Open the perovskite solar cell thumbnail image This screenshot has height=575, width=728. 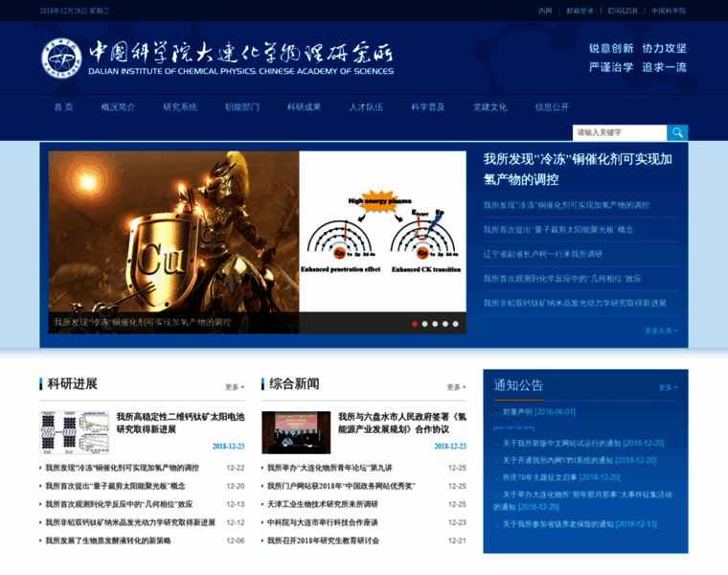tap(75, 432)
